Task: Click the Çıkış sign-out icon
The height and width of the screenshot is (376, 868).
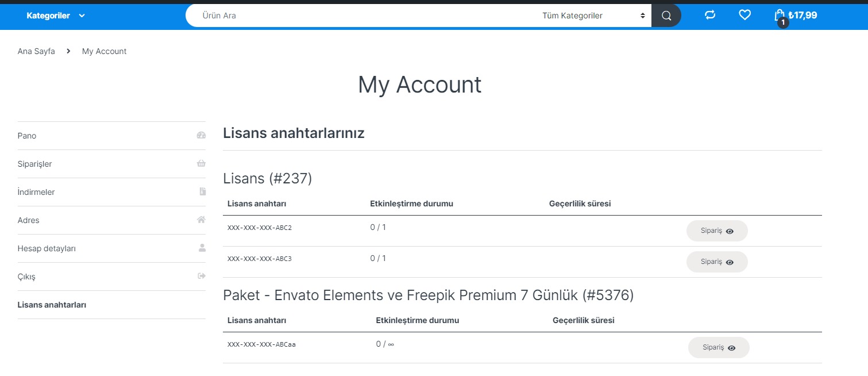Action: (201, 277)
